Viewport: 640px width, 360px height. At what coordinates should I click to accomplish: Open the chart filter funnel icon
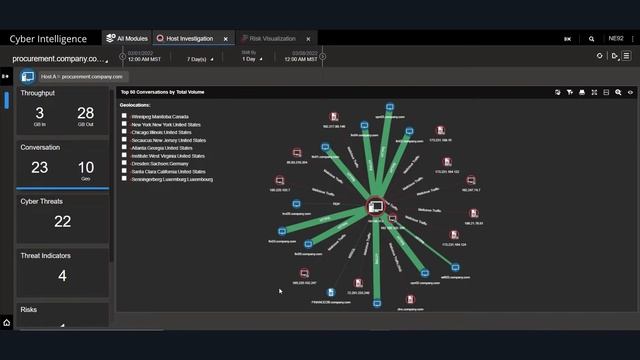(570, 93)
